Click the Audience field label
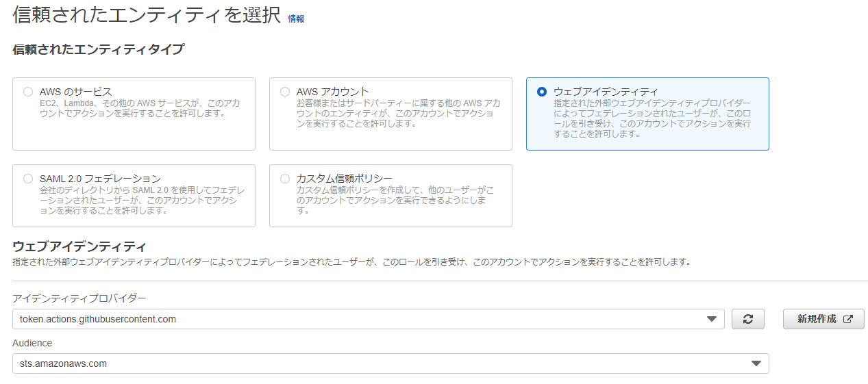The width and height of the screenshot is (868, 384). pos(32,343)
